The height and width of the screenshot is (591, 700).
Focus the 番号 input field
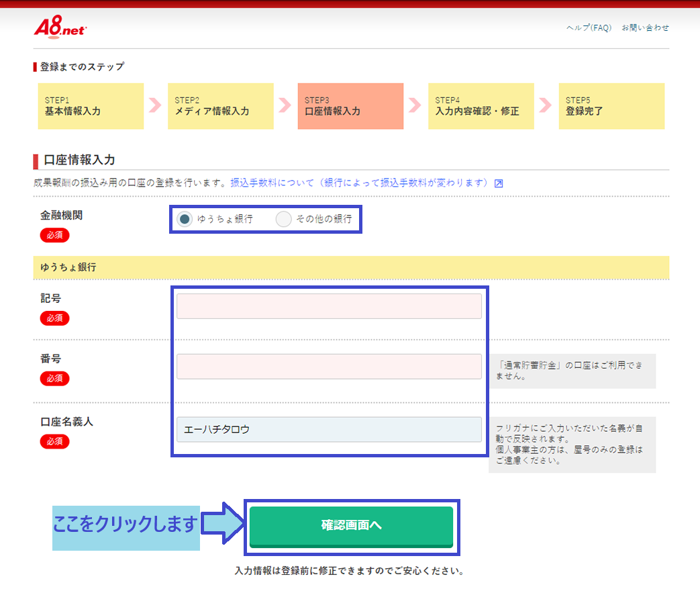click(x=329, y=367)
